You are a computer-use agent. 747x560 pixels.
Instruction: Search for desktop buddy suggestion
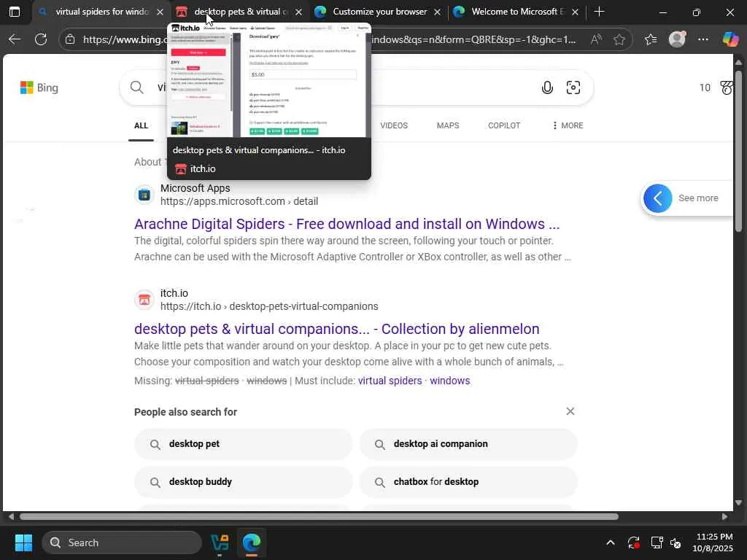[244, 482]
